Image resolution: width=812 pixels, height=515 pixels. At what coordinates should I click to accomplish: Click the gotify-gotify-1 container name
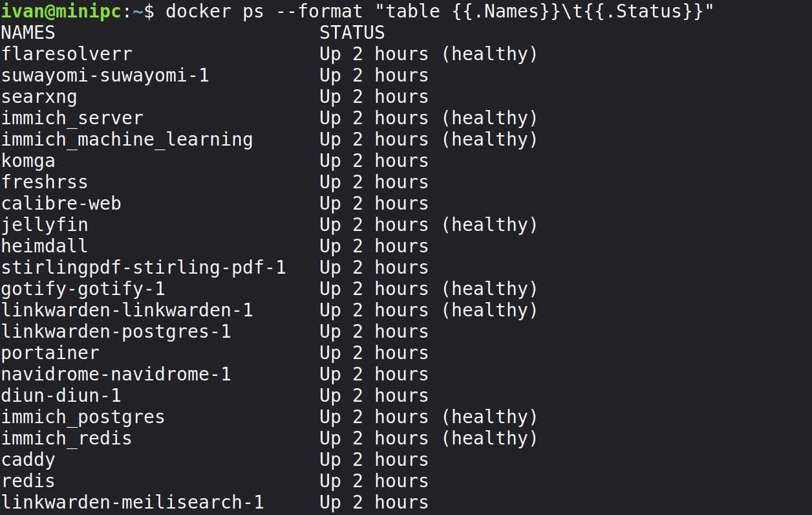[83, 289]
